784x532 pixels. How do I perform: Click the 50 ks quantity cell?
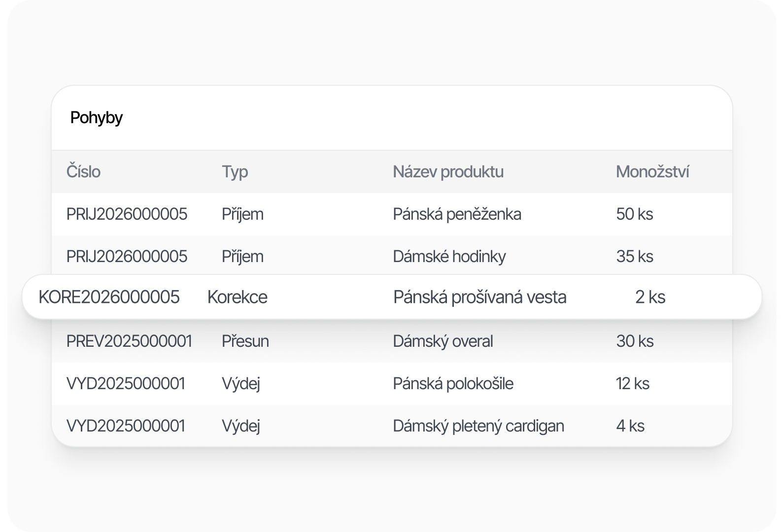click(x=634, y=214)
